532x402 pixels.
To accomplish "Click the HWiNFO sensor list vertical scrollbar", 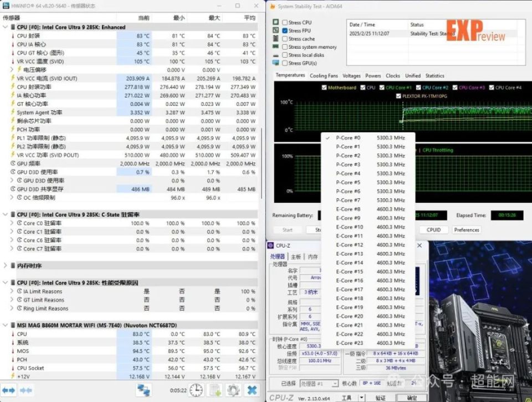I will tap(261, 163).
